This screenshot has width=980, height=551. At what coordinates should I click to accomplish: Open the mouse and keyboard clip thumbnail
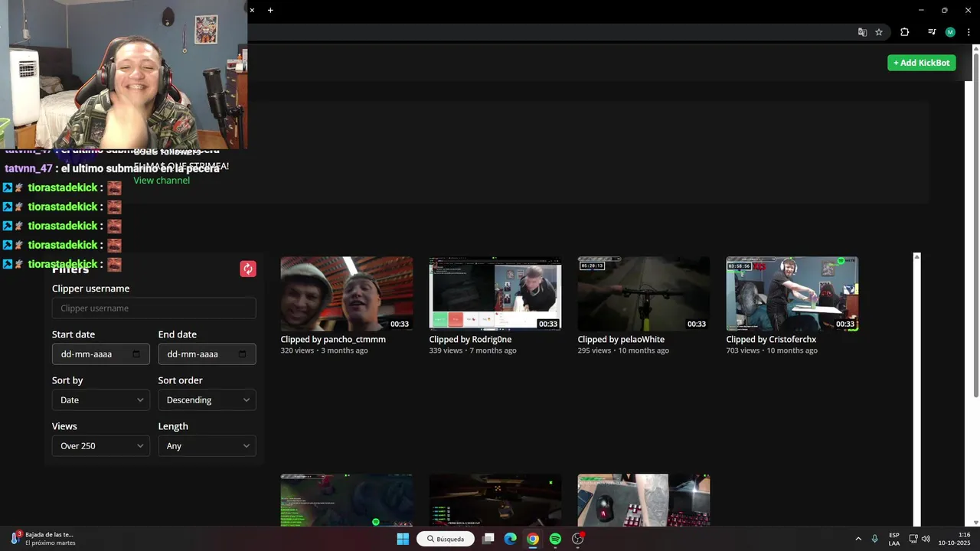(x=644, y=500)
